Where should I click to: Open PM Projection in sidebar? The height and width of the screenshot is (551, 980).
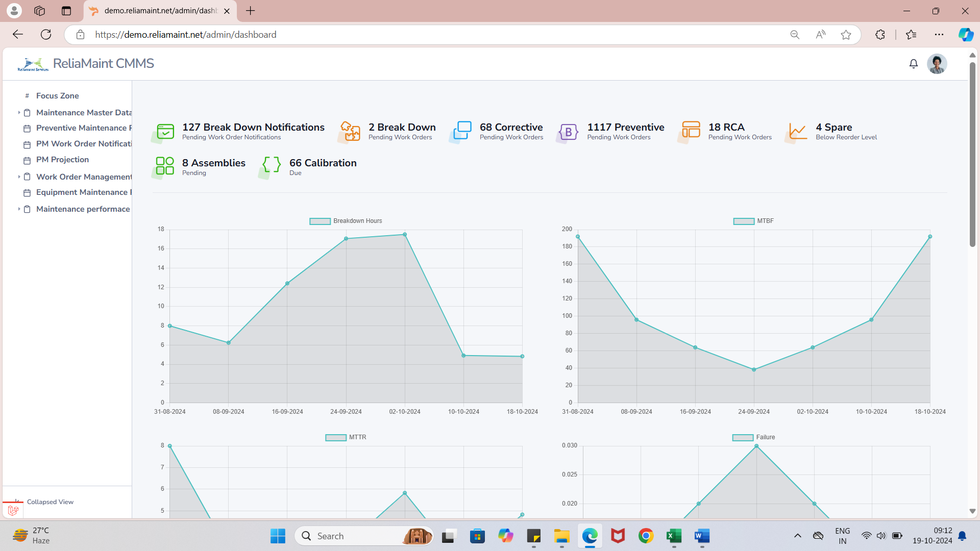point(62,160)
